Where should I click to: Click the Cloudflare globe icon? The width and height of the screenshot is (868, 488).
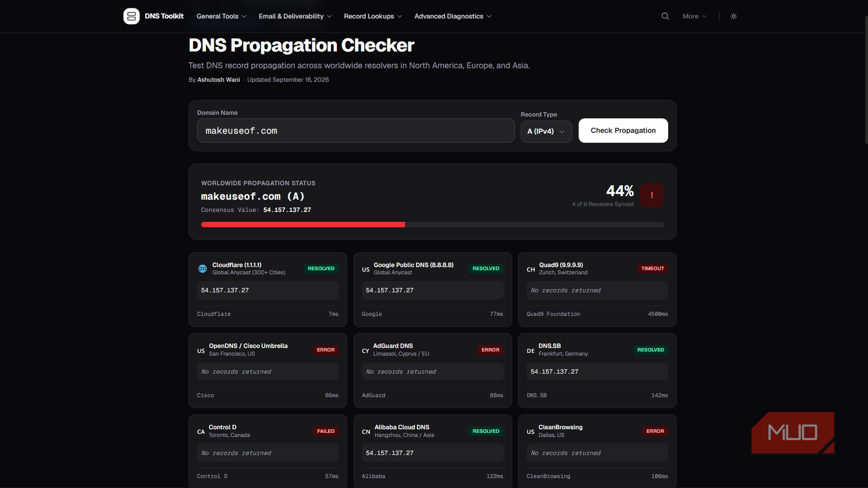pos(203,269)
